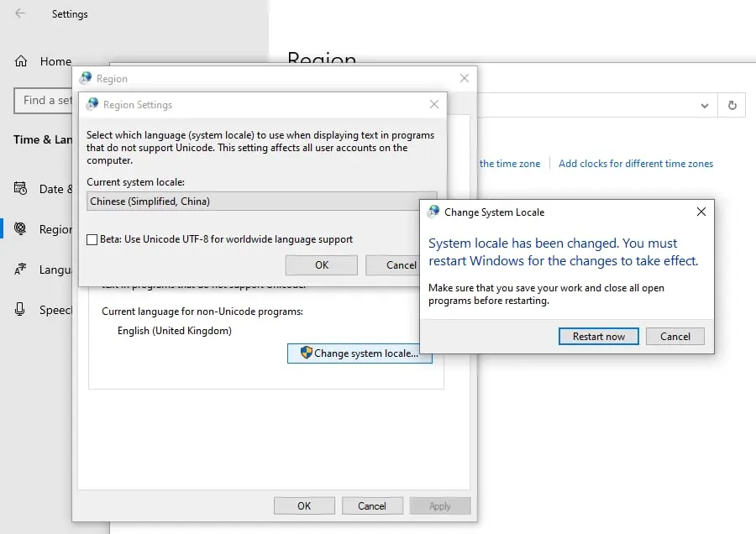This screenshot has height=534, width=756.
Task: Click the Find a setting search box
Action: coord(44,101)
